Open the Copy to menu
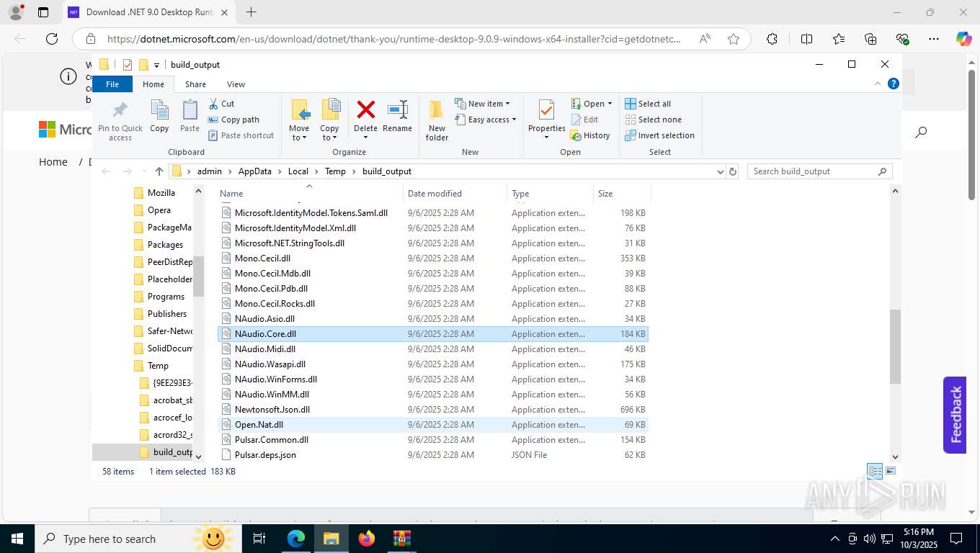The height and width of the screenshot is (553, 980). pyautogui.click(x=329, y=120)
